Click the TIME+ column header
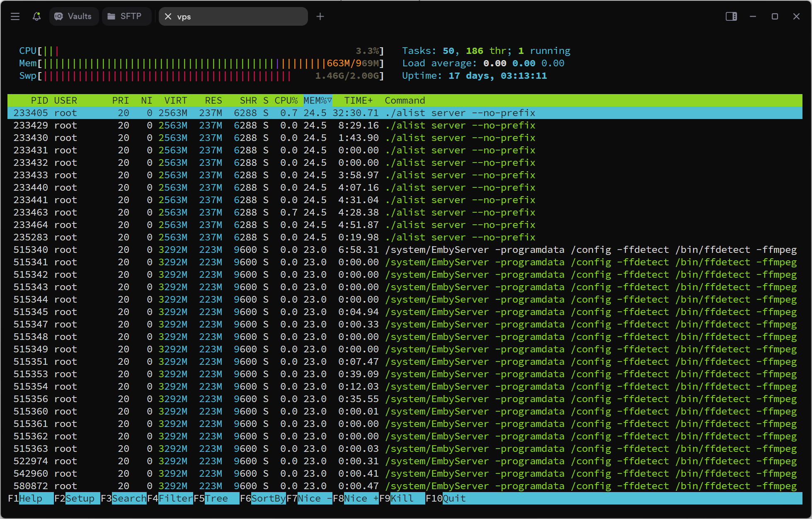The width and height of the screenshot is (812, 519). coord(358,101)
